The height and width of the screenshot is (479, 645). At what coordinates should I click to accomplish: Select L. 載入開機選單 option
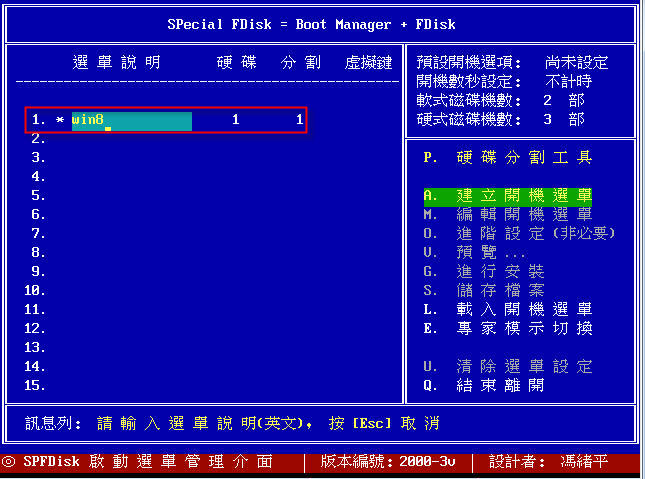(508, 309)
